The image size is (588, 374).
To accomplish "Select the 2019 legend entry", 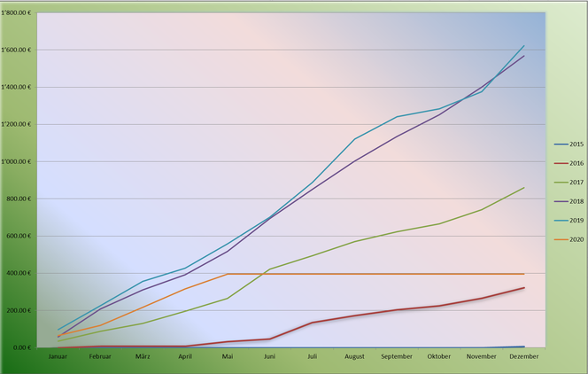I will click(569, 221).
